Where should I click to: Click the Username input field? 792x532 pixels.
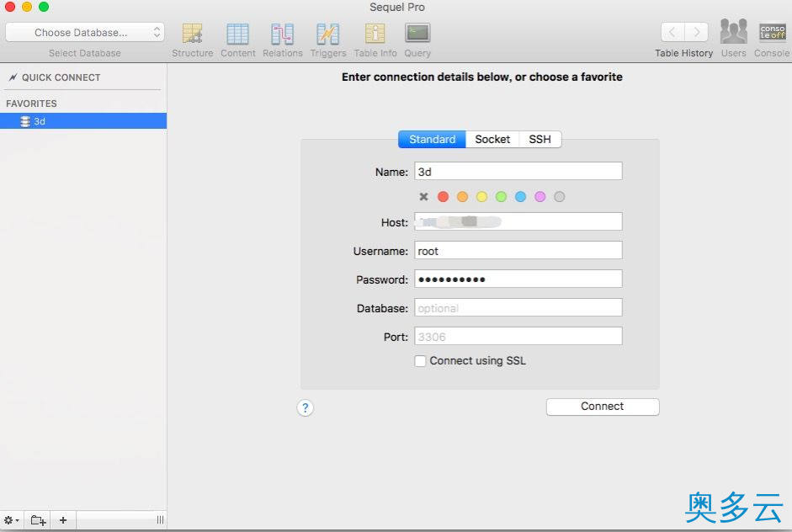click(x=518, y=251)
